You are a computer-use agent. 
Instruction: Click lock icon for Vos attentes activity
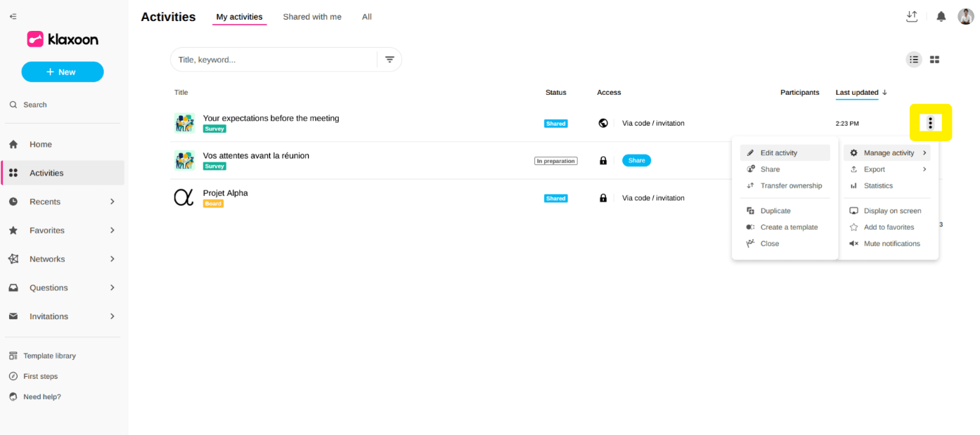(603, 160)
